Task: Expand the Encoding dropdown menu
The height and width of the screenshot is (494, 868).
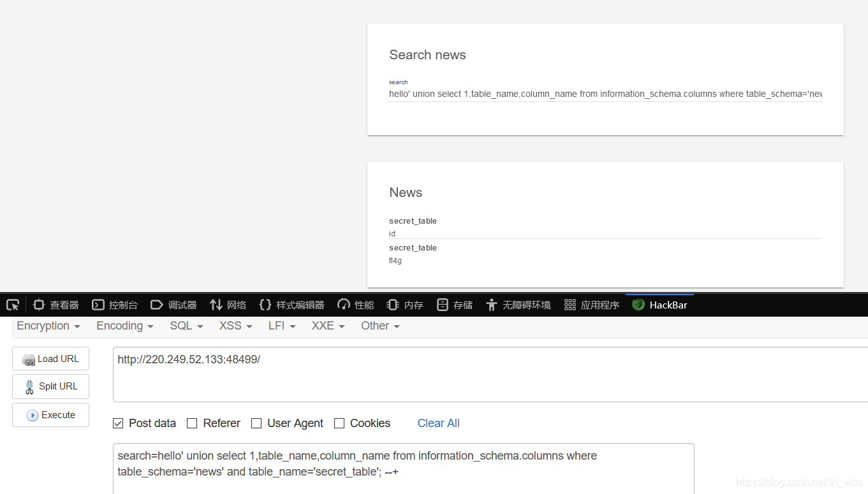Action: (125, 326)
